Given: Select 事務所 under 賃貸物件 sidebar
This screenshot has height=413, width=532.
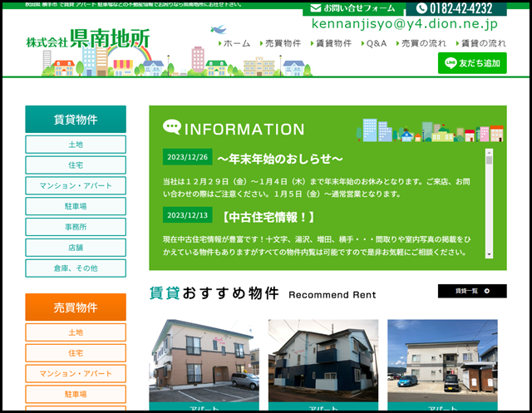Looking at the screenshot, I should point(76,227).
